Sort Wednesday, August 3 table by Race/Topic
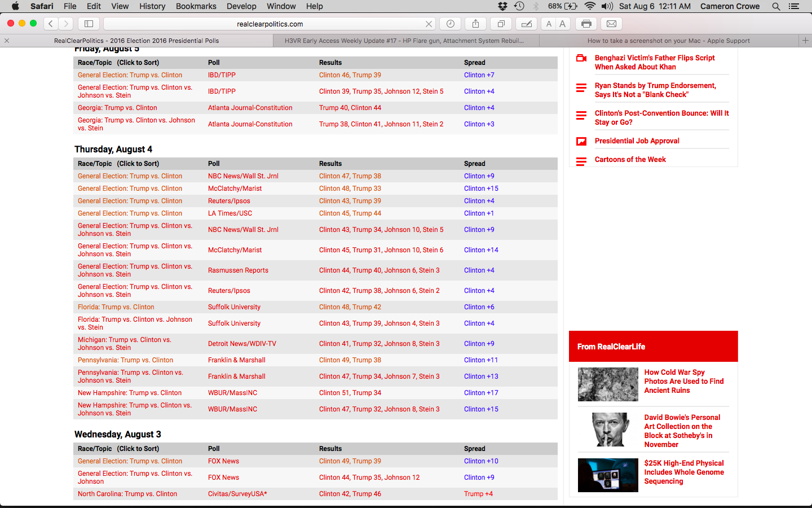The image size is (812, 508). (x=118, y=449)
